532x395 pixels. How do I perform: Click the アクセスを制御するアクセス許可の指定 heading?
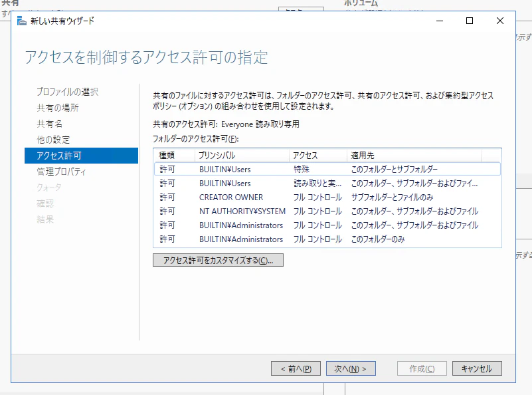(x=147, y=57)
